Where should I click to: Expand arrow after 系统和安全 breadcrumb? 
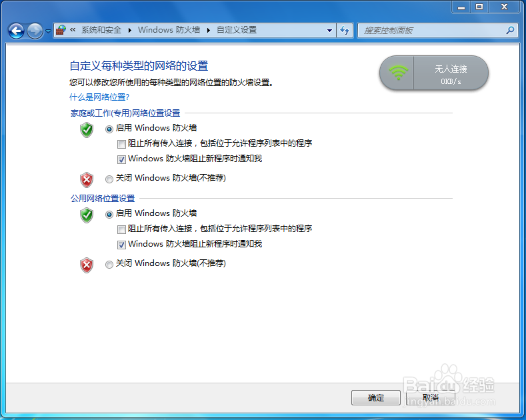(x=130, y=30)
